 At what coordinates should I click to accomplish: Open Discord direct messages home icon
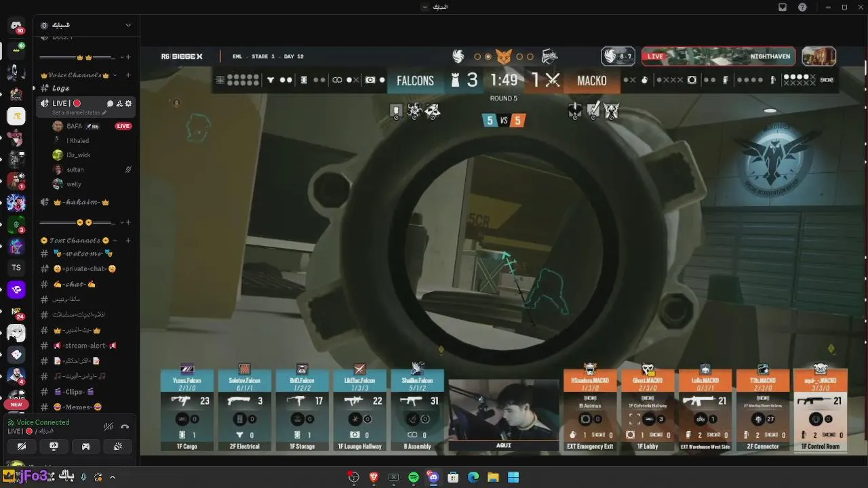(16, 26)
